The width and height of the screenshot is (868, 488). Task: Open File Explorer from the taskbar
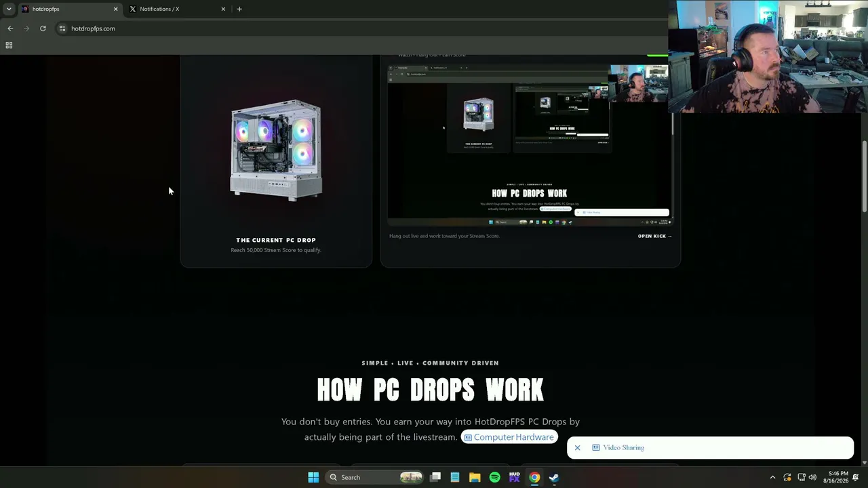[x=475, y=477]
